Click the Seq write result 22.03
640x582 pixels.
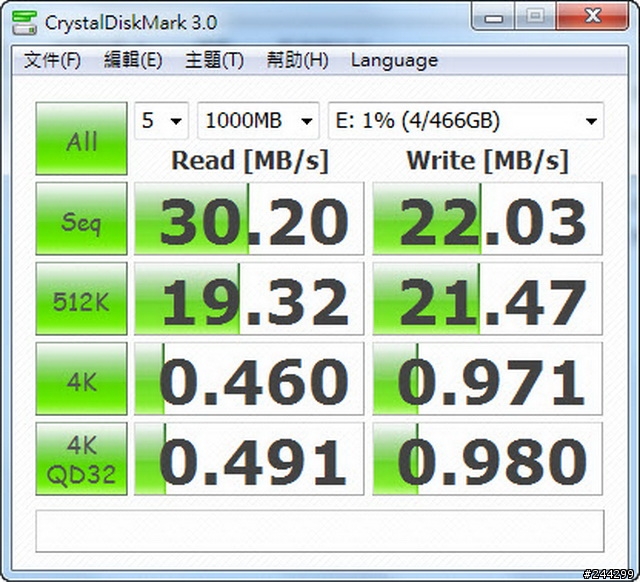click(487, 219)
